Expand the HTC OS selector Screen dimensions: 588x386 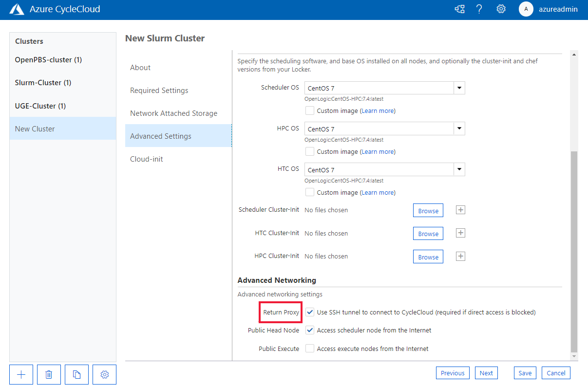pos(458,169)
